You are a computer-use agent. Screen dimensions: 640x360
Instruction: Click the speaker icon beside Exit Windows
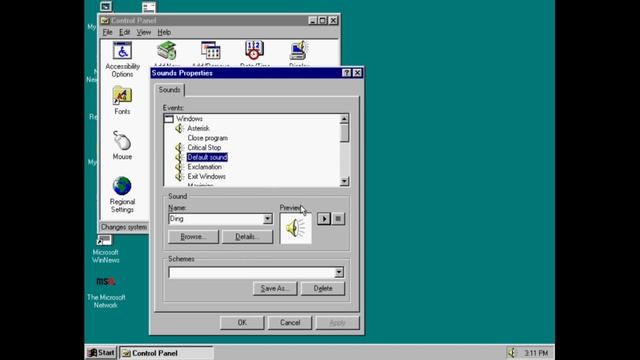tap(179, 176)
